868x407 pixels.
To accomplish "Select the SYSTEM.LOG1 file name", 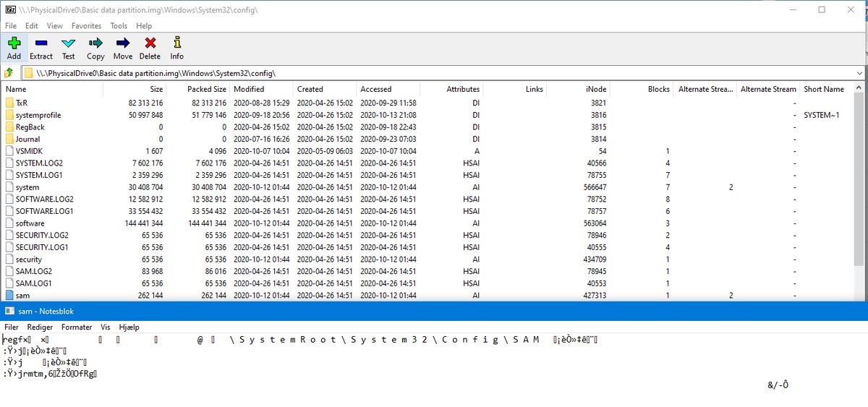I will 39,175.
